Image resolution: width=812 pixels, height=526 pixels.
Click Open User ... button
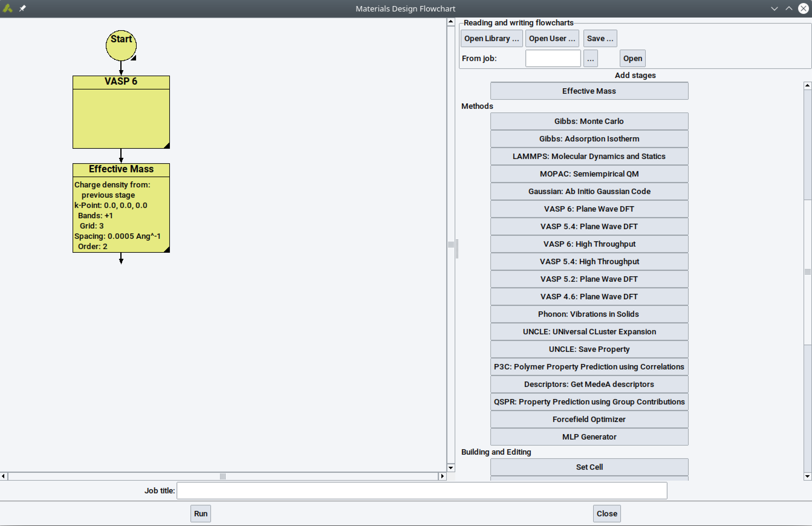(552, 38)
